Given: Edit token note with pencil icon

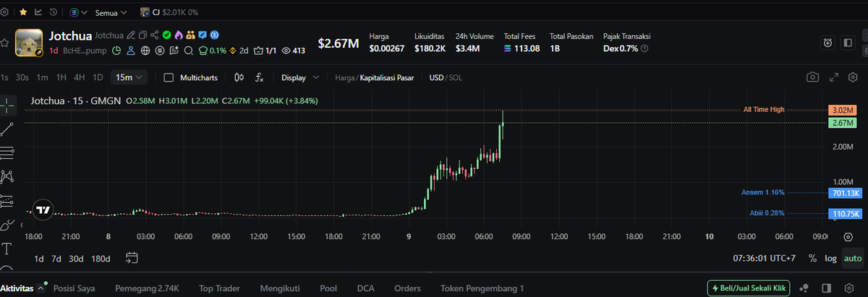Looking at the screenshot, I should 130,35.
